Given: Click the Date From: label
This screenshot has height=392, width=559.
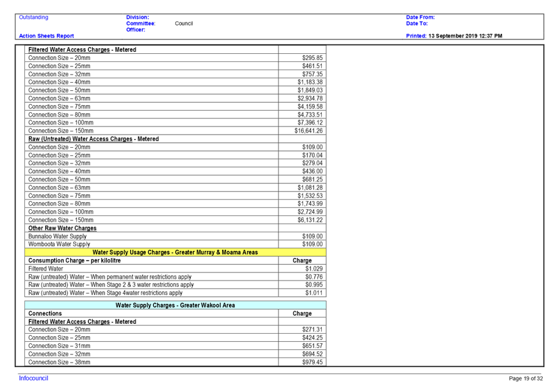Looking at the screenshot, I should click(x=420, y=17).
